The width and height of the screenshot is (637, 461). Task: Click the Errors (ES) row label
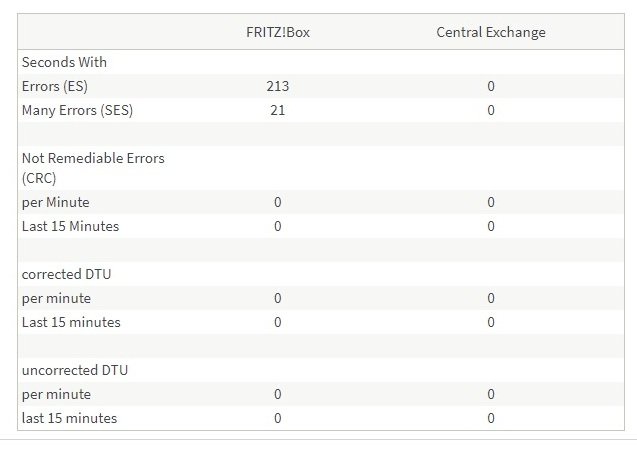tap(55, 86)
